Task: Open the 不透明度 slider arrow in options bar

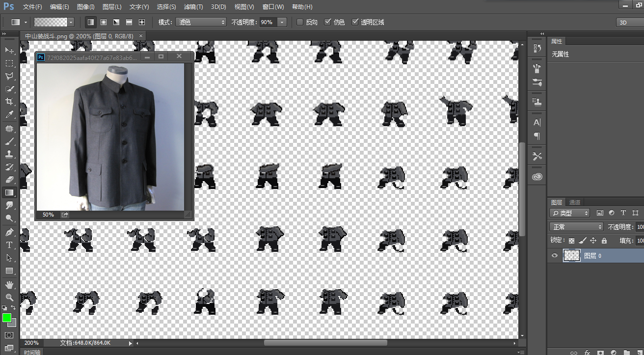Action: tap(282, 22)
